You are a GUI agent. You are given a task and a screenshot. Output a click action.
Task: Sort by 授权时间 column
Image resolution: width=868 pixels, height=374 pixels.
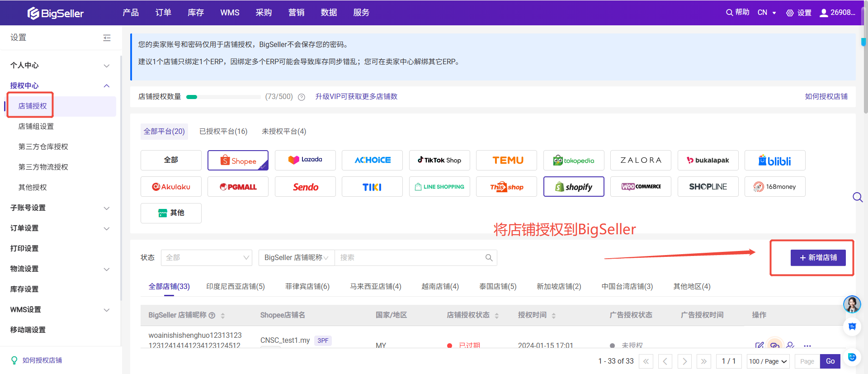[x=553, y=316]
